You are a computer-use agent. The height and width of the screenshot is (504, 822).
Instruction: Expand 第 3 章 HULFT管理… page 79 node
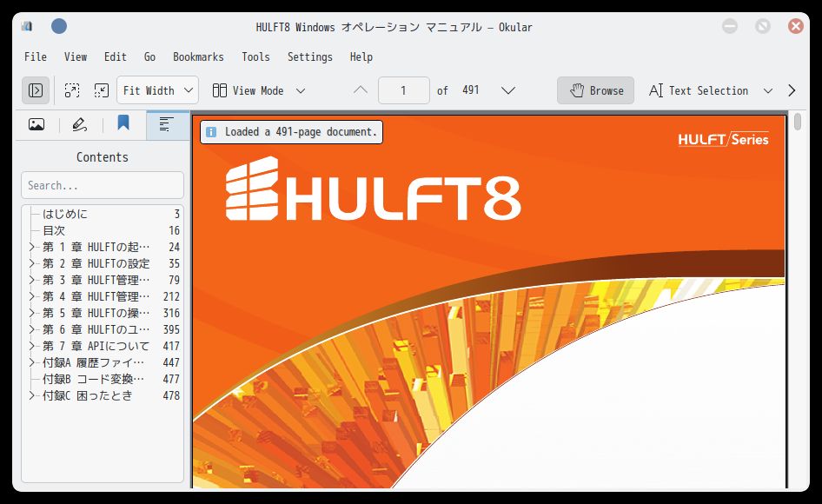click(31, 280)
